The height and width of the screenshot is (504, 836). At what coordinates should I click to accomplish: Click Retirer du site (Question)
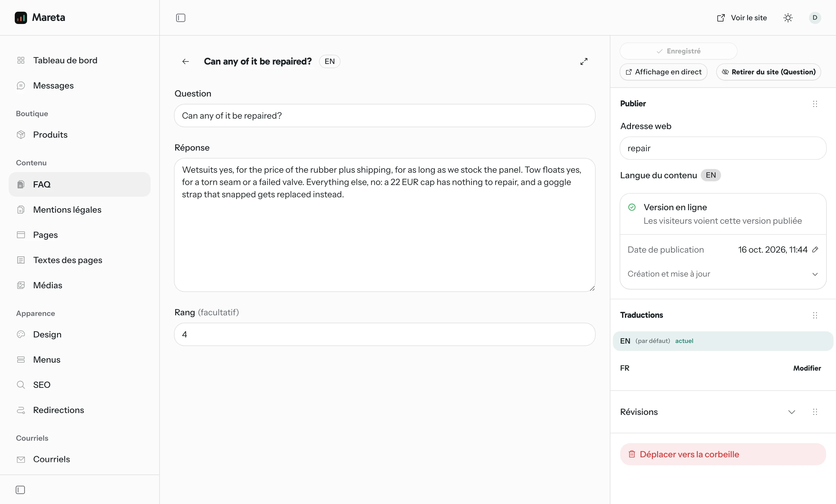768,72
